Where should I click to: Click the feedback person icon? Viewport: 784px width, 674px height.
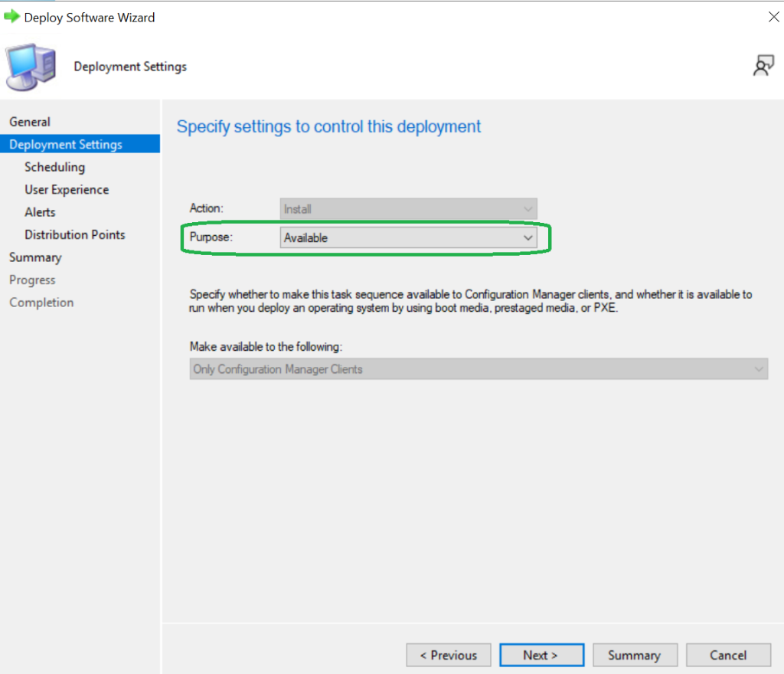pyautogui.click(x=763, y=66)
